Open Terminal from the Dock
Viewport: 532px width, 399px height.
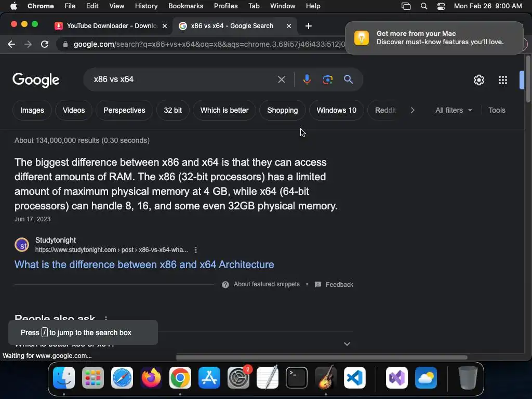[297, 377]
